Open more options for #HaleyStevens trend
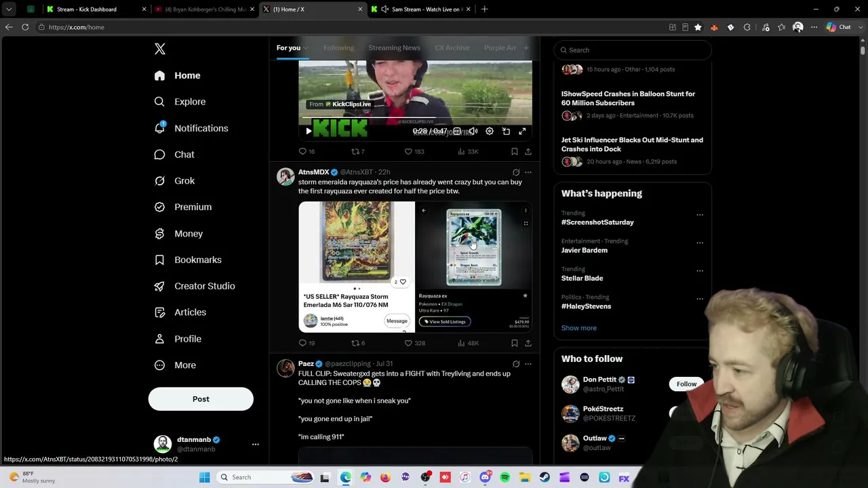 click(700, 299)
